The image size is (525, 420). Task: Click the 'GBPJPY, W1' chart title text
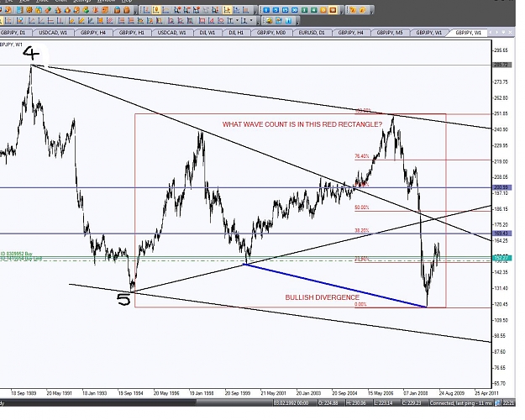[x=12, y=45]
